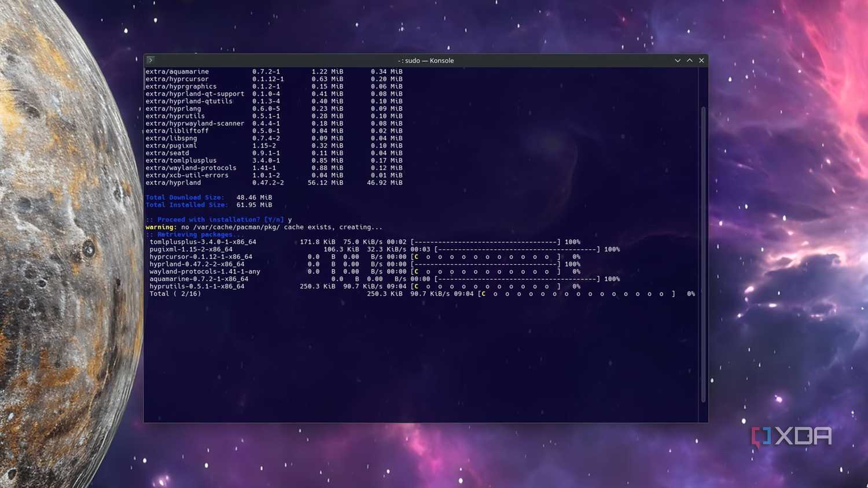Viewport: 868px width, 488px height.
Task: Click the 48.46 MiB download size value
Action: point(254,197)
